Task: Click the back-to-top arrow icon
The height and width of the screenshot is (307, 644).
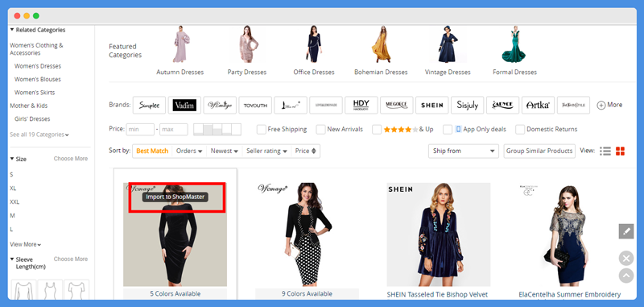Action: [x=626, y=276]
